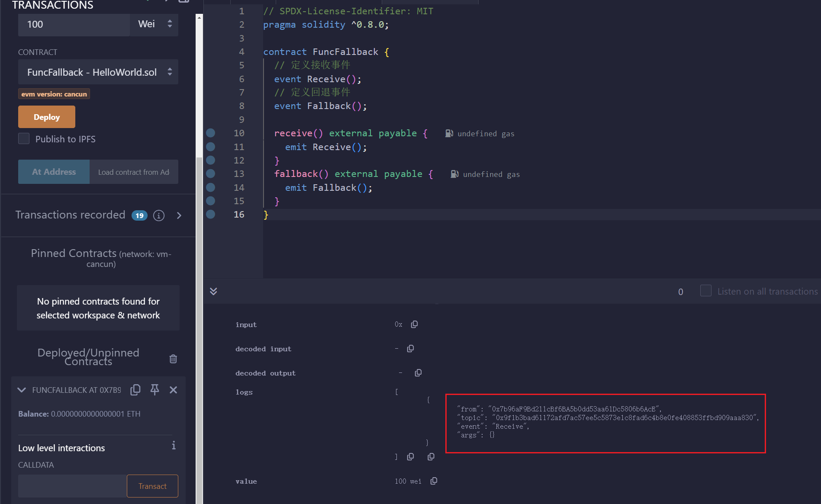This screenshot has height=504, width=821.
Task: Check Listen on all transactions
Action: (705, 291)
